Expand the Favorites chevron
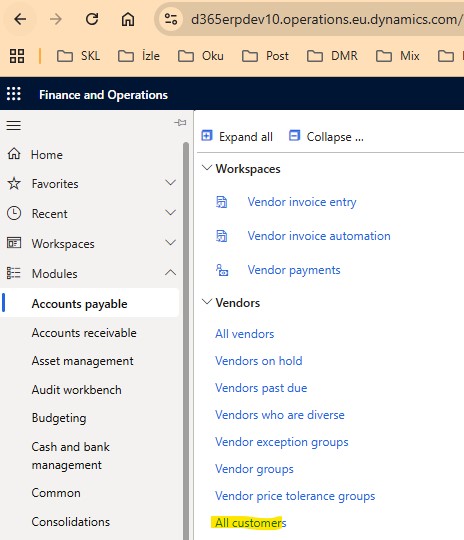The height and width of the screenshot is (540, 464). coord(171,183)
